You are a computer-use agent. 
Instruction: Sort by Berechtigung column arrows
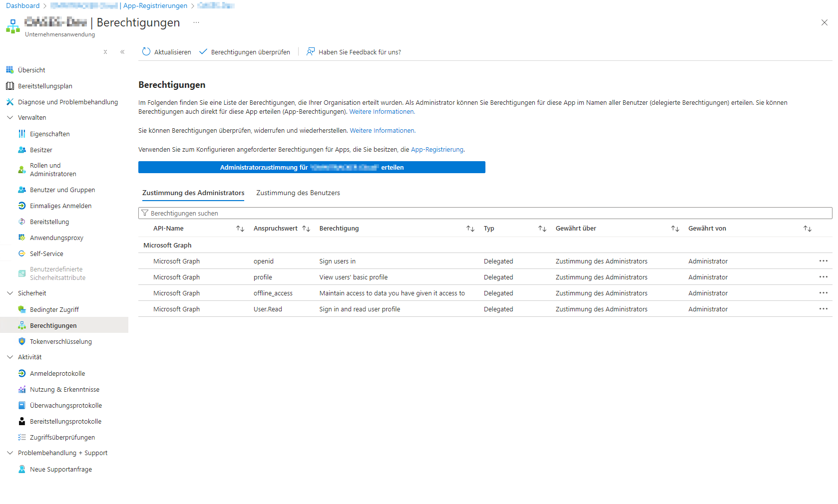pos(470,229)
